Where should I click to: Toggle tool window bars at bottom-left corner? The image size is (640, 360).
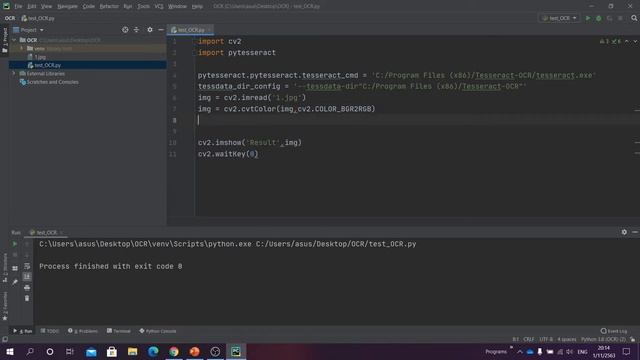(x=5, y=339)
